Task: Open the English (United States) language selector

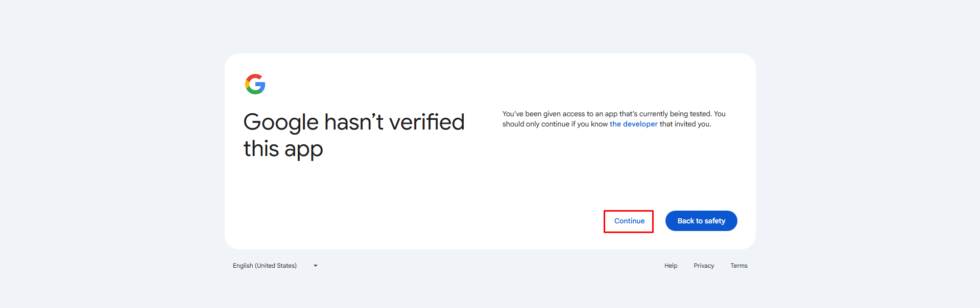Action: 265,266
